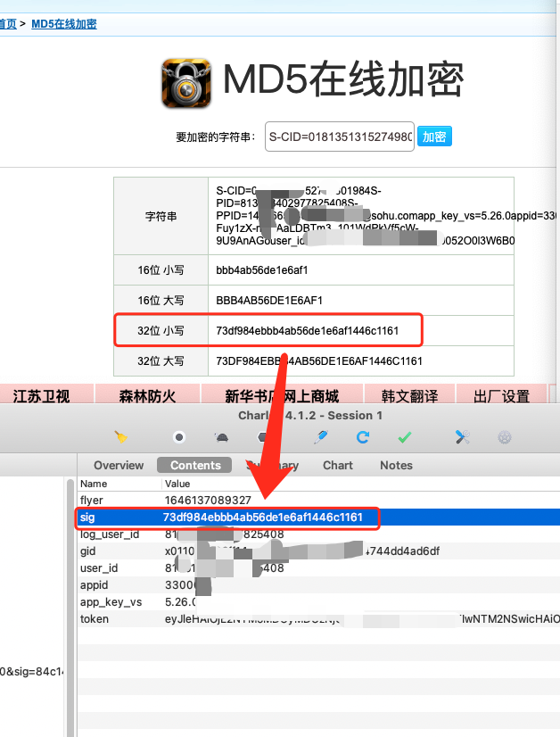This screenshot has width=560, height=737.
Task: Switch to the Notes tab
Action: [396, 466]
